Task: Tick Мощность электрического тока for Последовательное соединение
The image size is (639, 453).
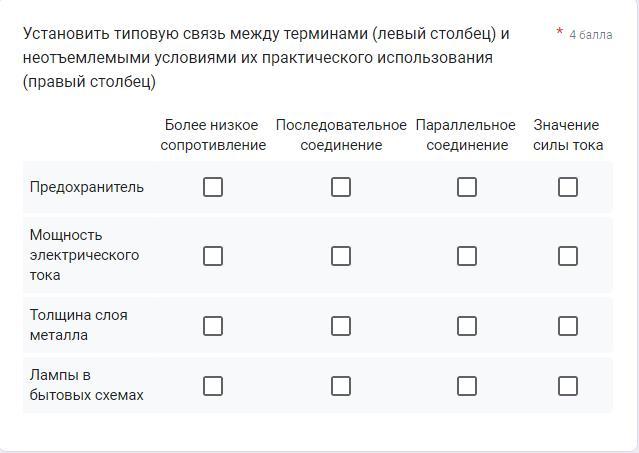Action: (341, 256)
